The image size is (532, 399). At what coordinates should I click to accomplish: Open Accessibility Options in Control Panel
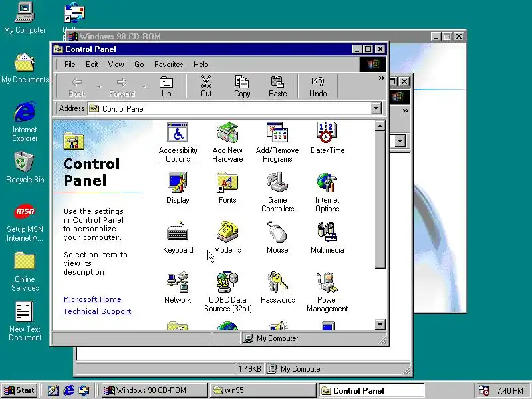tap(178, 142)
